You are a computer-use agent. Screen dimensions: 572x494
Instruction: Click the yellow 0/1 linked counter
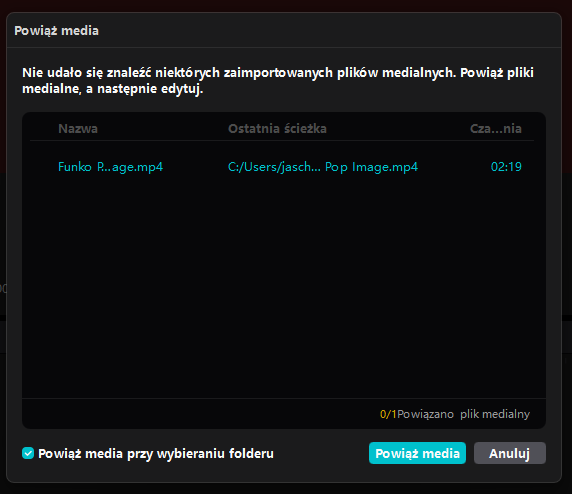pos(388,414)
